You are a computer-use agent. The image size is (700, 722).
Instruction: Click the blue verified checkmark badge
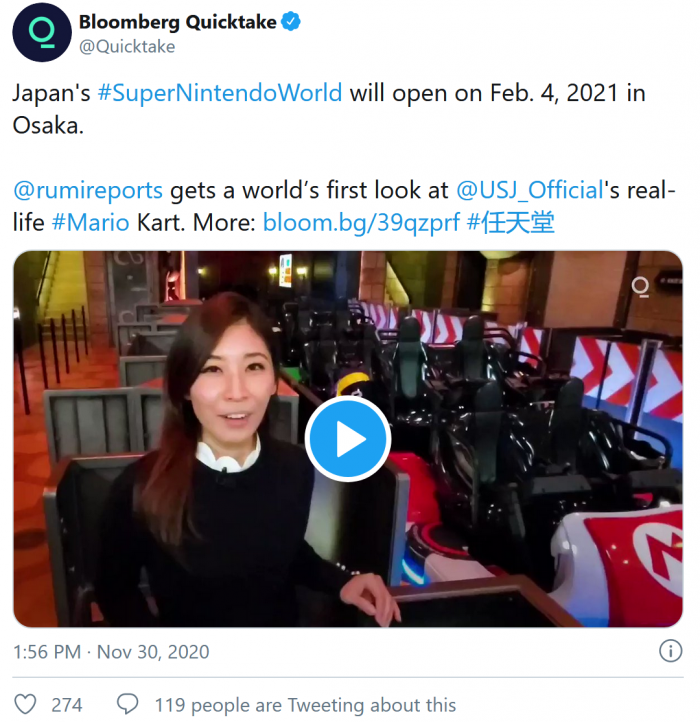291,22
